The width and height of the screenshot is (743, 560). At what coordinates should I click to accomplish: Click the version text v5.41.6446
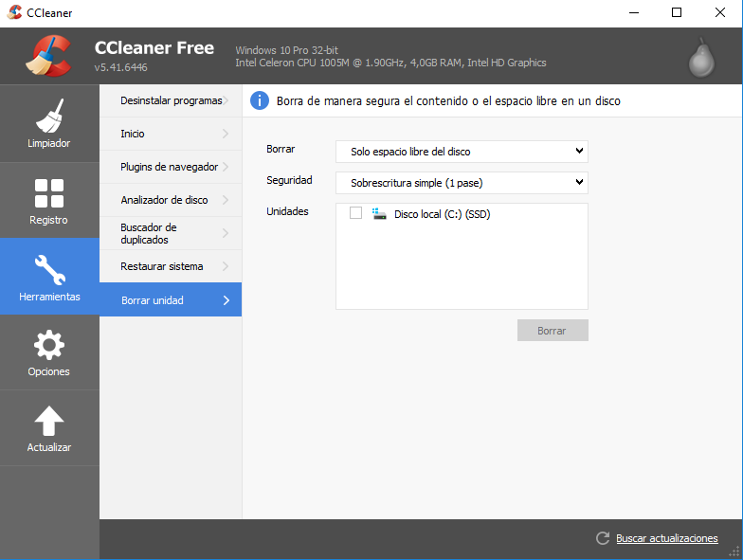click(x=121, y=67)
